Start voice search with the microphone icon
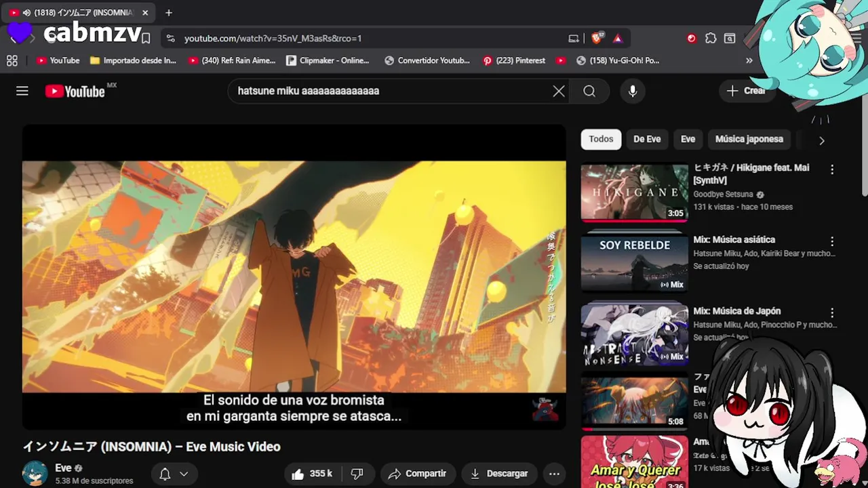Image resolution: width=868 pixels, height=488 pixels. pyautogui.click(x=633, y=91)
